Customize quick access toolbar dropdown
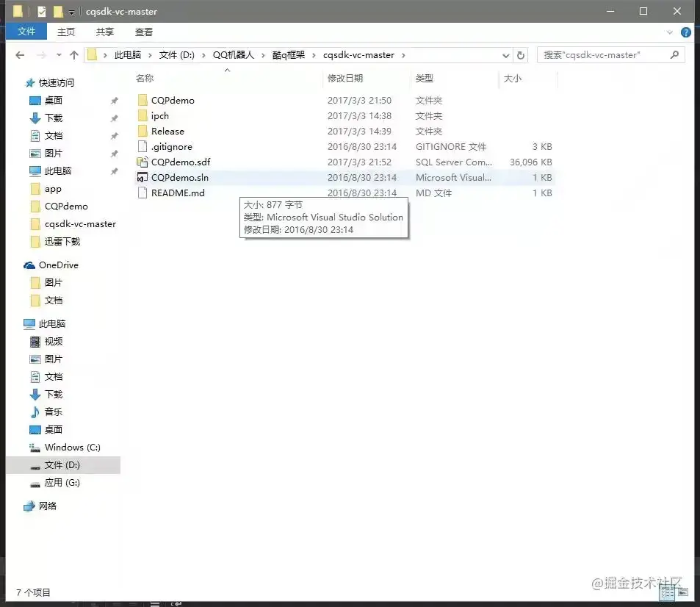The image size is (700, 607). pyautogui.click(x=71, y=12)
